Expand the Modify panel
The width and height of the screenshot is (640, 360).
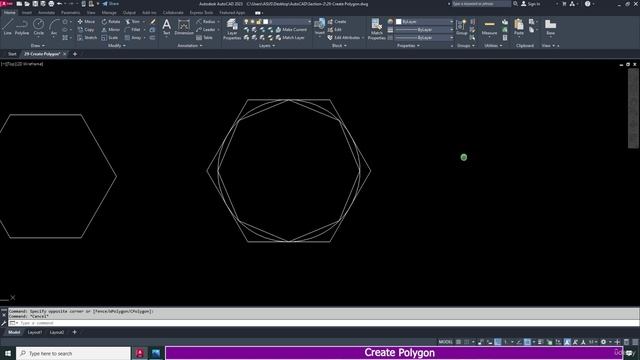(x=116, y=46)
